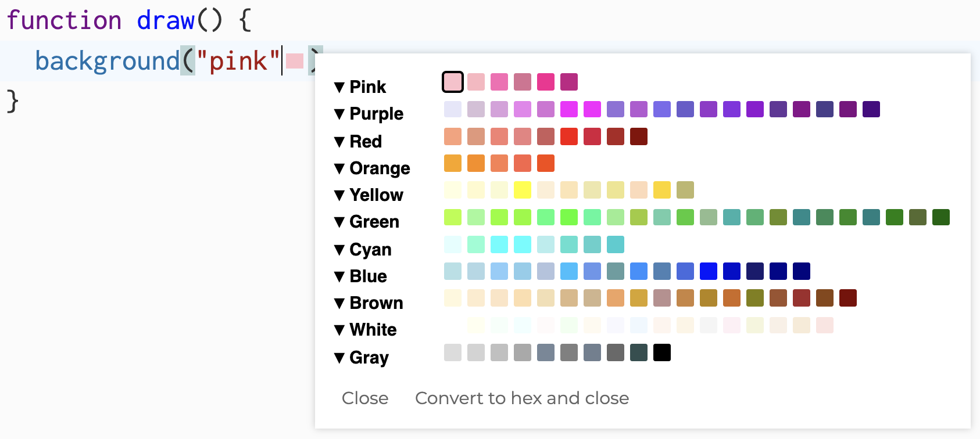Collapse the Pink color group
The image size is (980, 439).
click(x=340, y=87)
